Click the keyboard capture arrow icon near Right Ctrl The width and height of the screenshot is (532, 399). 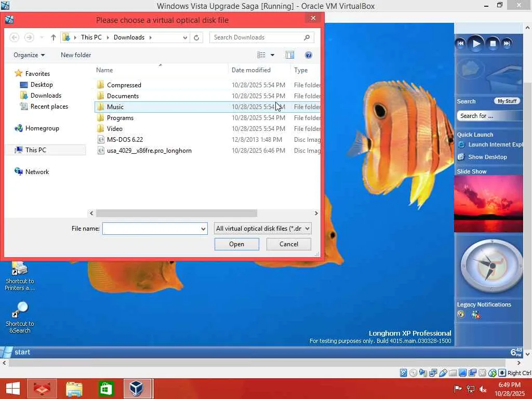coord(502,373)
